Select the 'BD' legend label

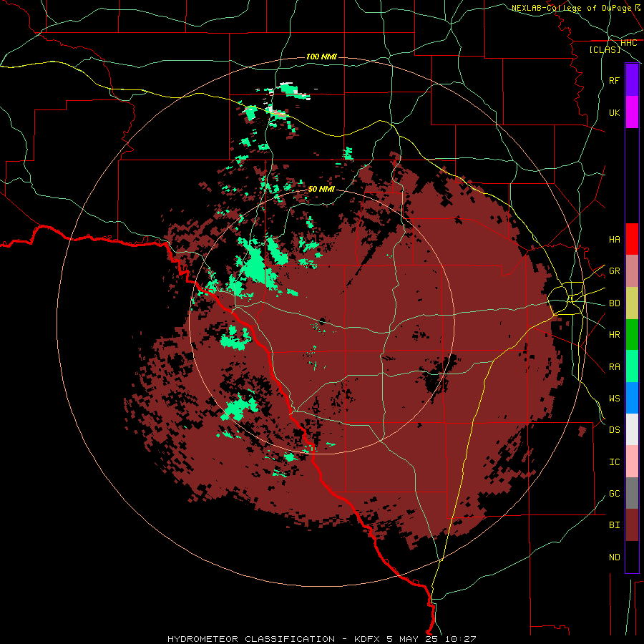[x=614, y=303]
